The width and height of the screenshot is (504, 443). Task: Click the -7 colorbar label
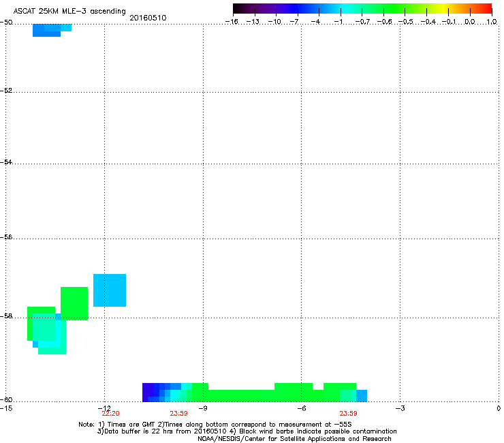pyautogui.click(x=294, y=22)
